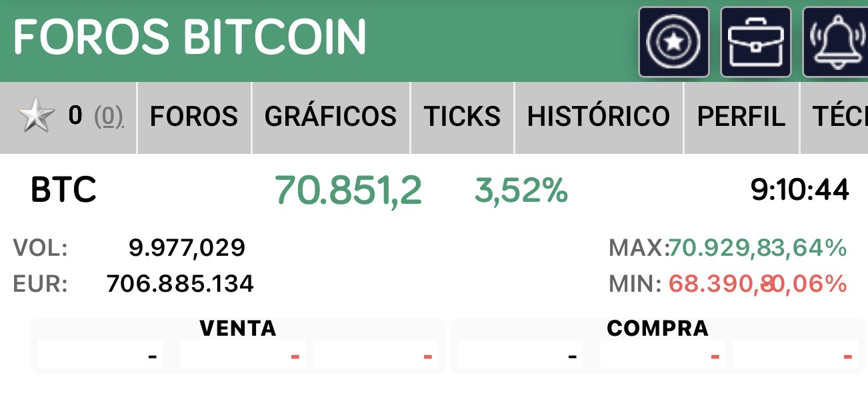Click the first COMPRA order cell
Image resolution: width=868 pixels, height=393 pixels.
coord(520,354)
